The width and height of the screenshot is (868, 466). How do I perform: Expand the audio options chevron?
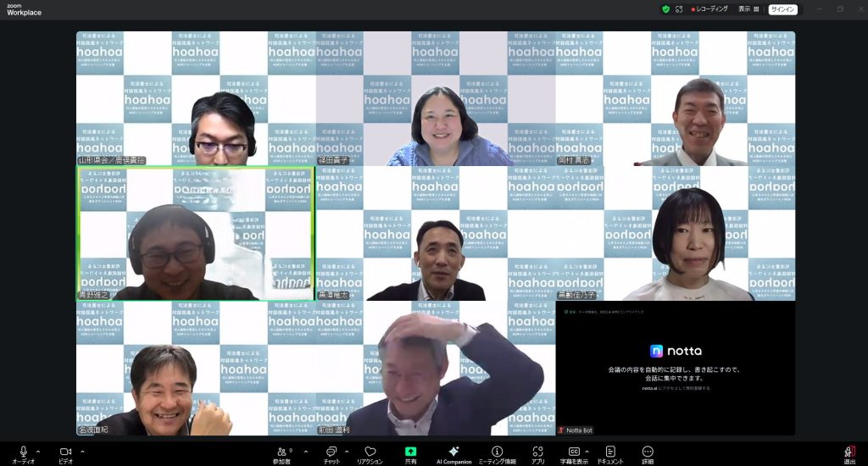coord(38,451)
